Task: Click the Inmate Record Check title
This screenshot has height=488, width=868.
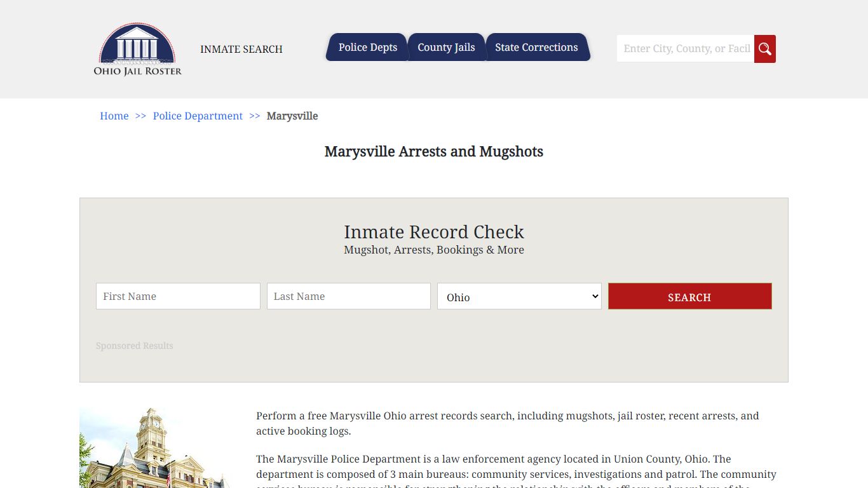Action: [x=434, y=232]
